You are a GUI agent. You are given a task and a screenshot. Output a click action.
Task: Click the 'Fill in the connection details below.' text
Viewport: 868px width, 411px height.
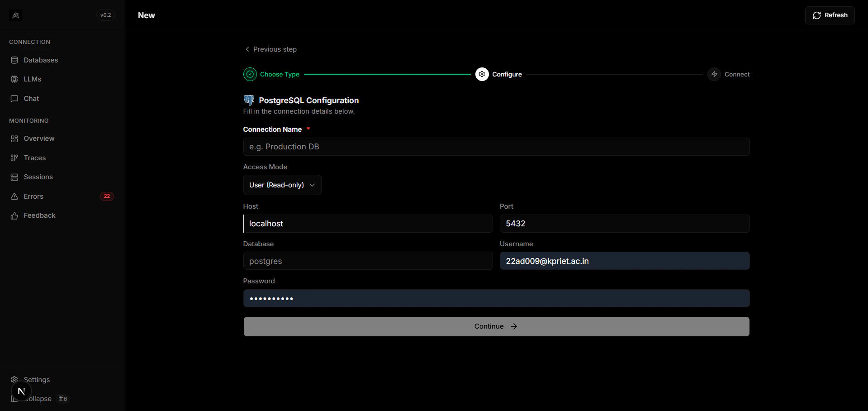pyautogui.click(x=299, y=111)
